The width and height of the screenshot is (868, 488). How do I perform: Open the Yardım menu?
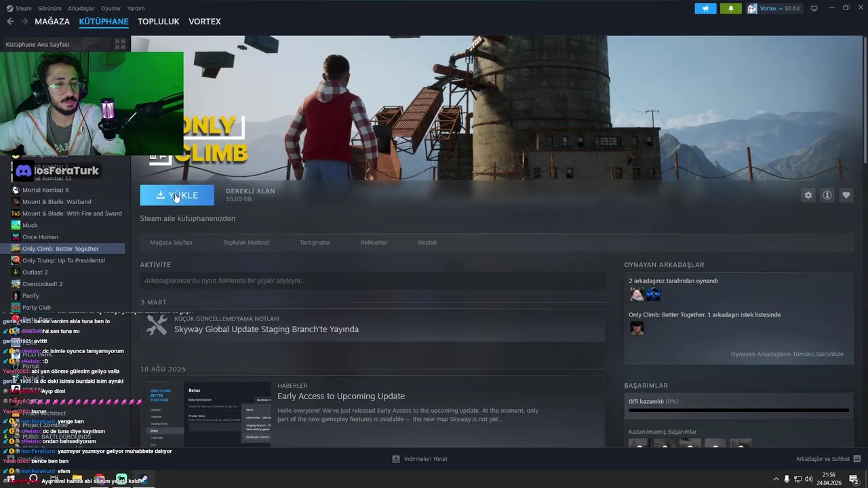136,8
